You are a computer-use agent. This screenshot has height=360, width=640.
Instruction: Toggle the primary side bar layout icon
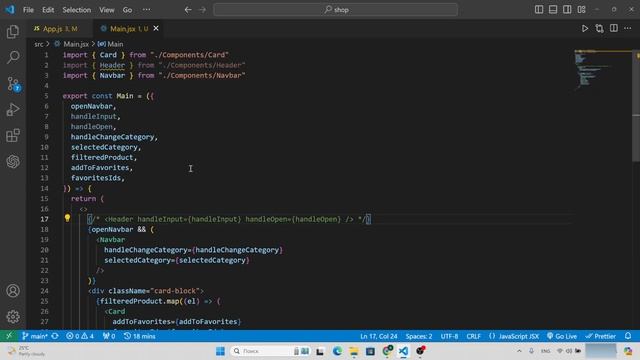point(539,9)
